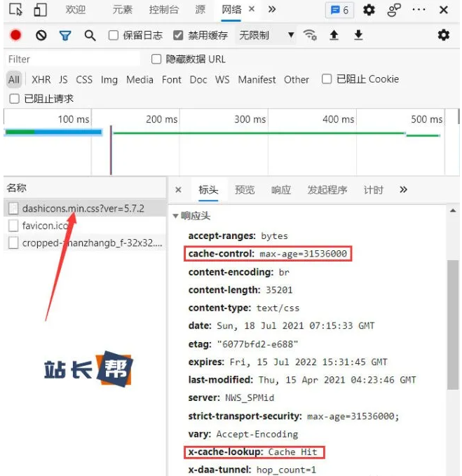
Task: Toggle device emulation icon
Action: point(40,10)
